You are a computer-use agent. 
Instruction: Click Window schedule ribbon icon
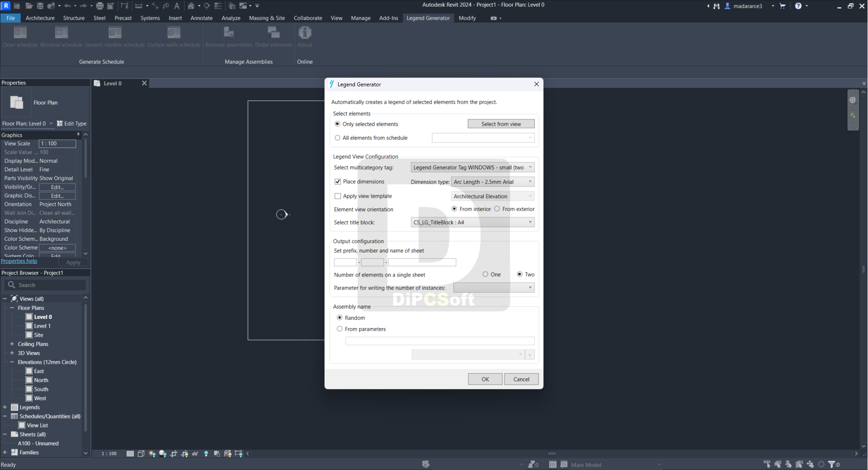(61, 33)
